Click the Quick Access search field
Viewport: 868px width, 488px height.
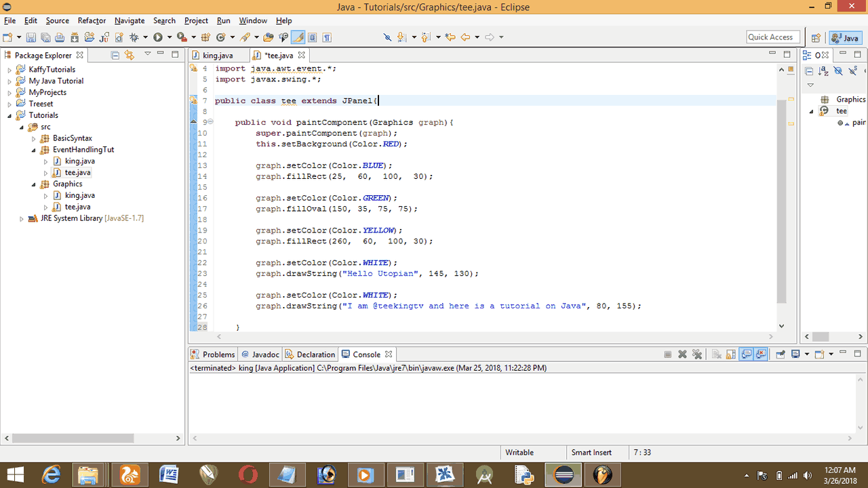click(x=772, y=37)
